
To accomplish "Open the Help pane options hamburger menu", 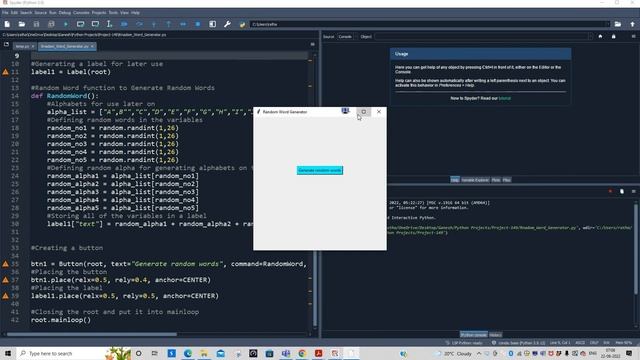I will coord(633,36).
